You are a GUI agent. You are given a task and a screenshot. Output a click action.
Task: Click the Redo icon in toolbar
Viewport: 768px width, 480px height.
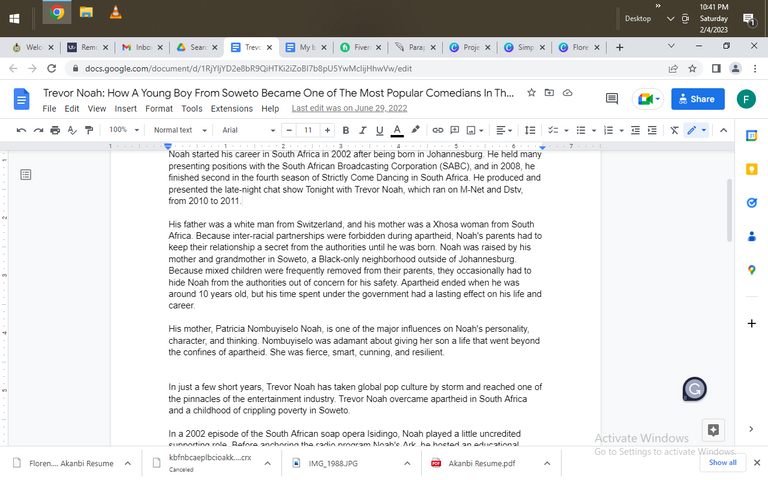(x=38, y=130)
